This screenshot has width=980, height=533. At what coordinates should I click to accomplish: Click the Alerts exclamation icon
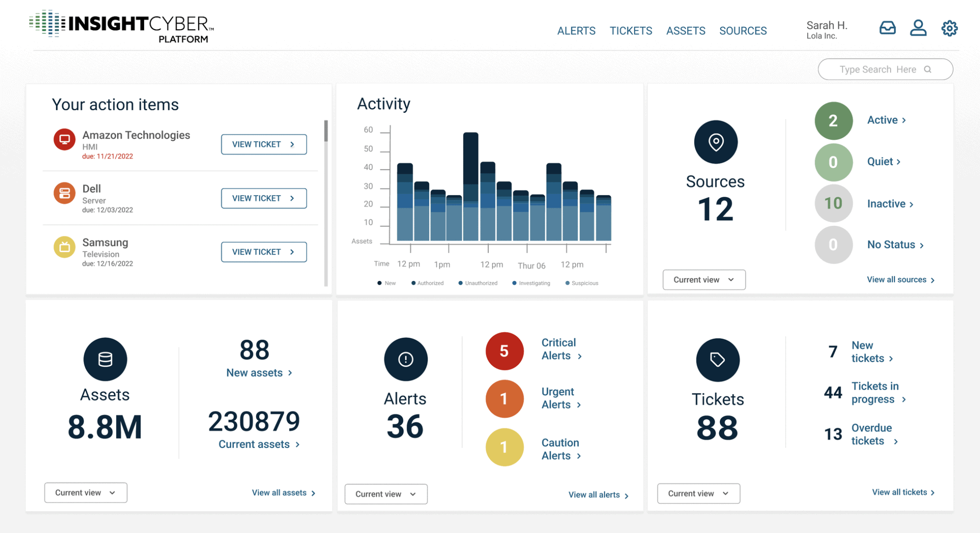(405, 359)
